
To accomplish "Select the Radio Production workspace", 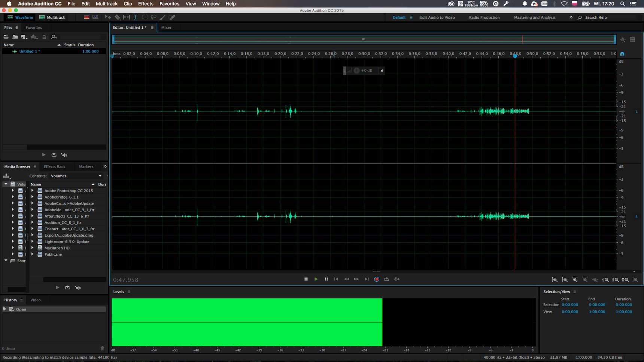I will tap(484, 17).
